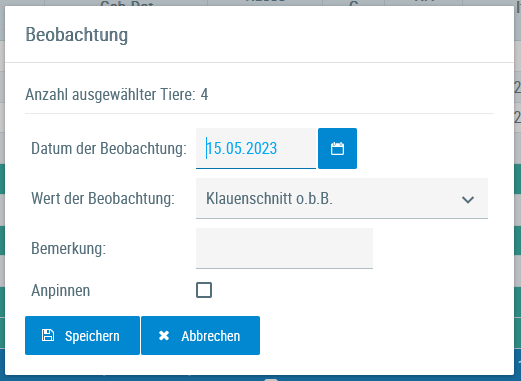Focus the date field showing 15.05.2023

[256, 148]
